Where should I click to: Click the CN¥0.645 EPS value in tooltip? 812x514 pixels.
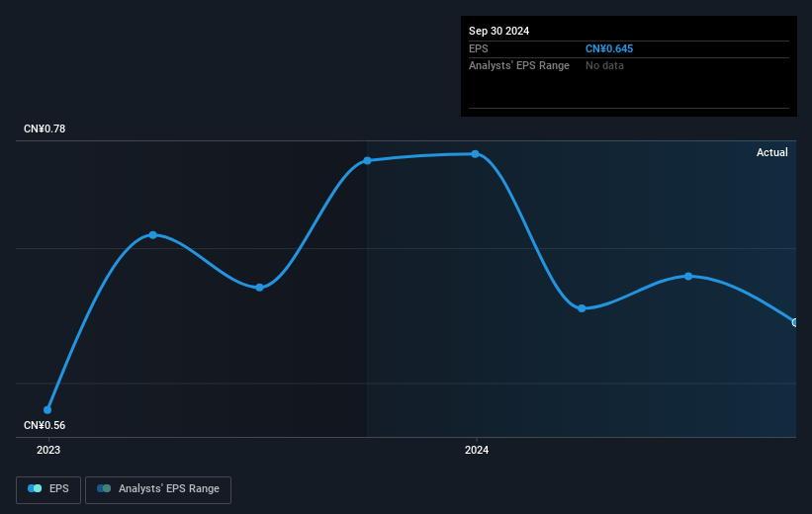pos(609,48)
